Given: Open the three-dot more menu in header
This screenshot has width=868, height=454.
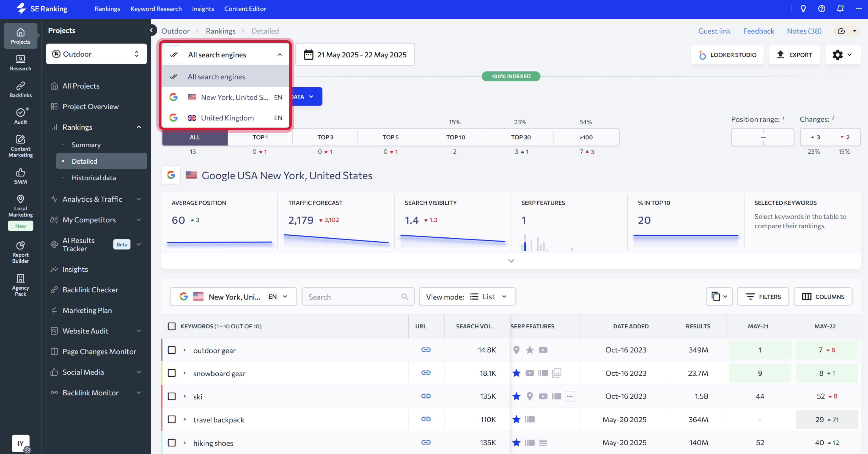Looking at the screenshot, I should click(x=859, y=9).
